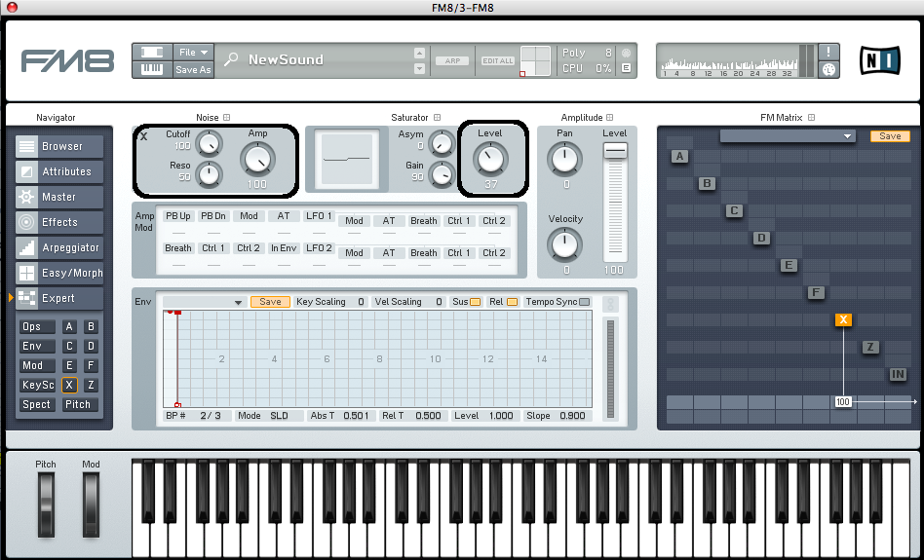The height and width of the screenshot is (560, 924).
Task: Click the Native Instruments NI logo
Action: point(880,60)
